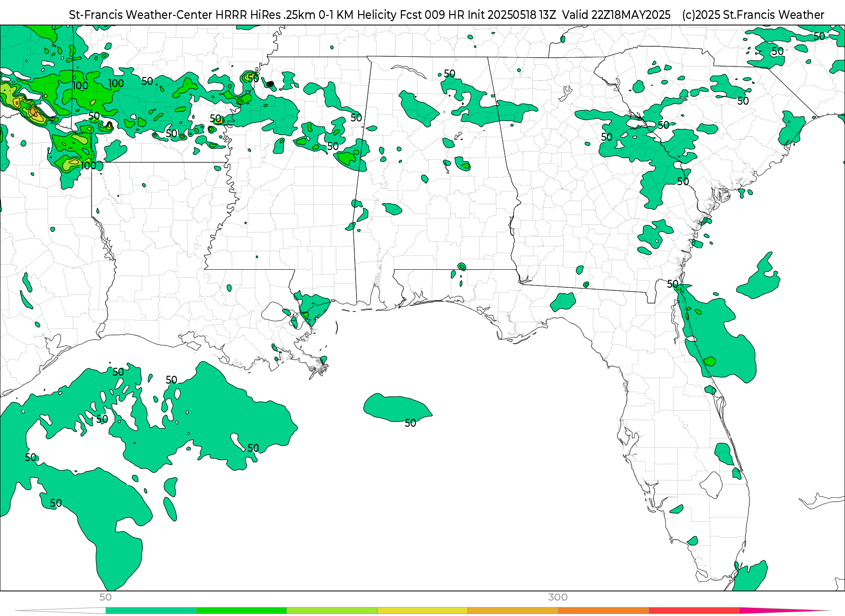Click the Lake Okeechobee outline in Florida

(x=711, y=485)
